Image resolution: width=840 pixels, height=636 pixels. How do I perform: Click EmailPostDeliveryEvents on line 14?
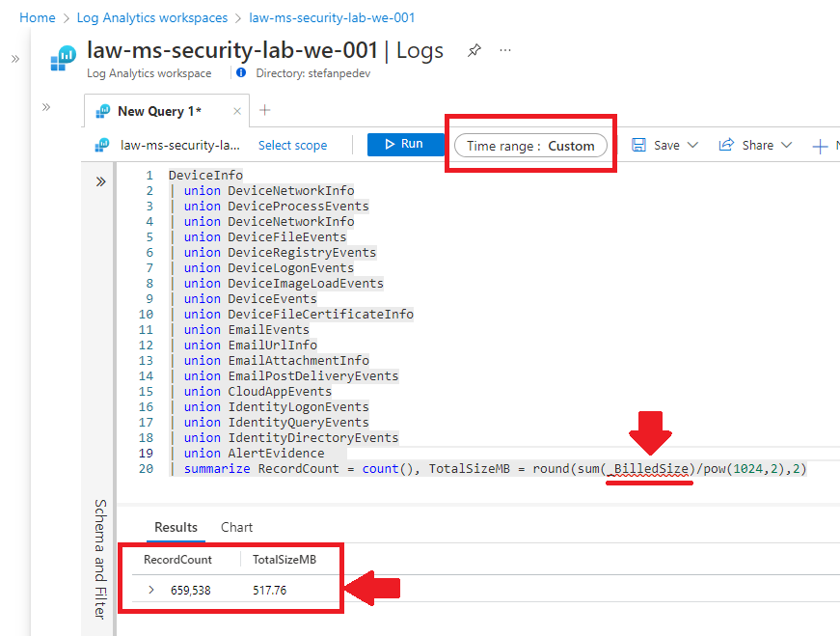pos(313,376)
